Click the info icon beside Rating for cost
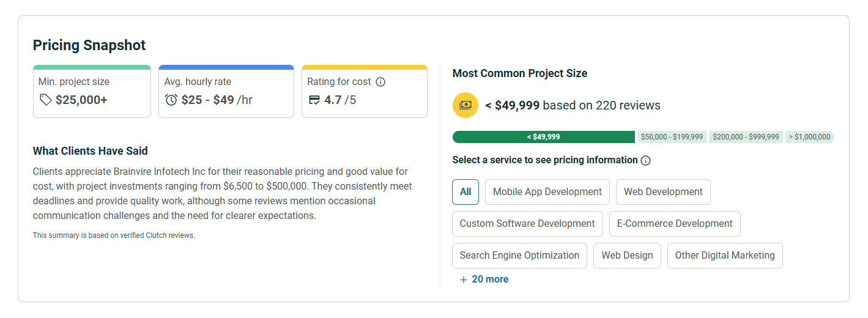The image size is (868, 318). click(x=380, y=82)
